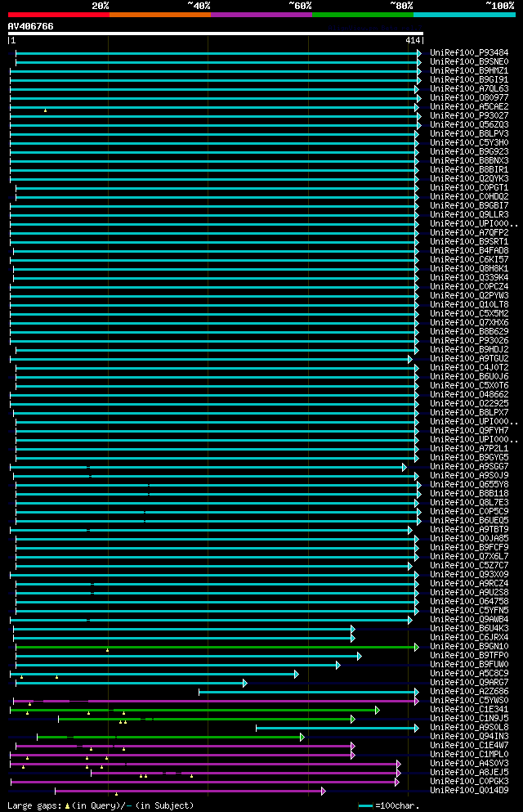Select the UniRef100_B9TFP0 label
The image size is (523, 812).
469,656
